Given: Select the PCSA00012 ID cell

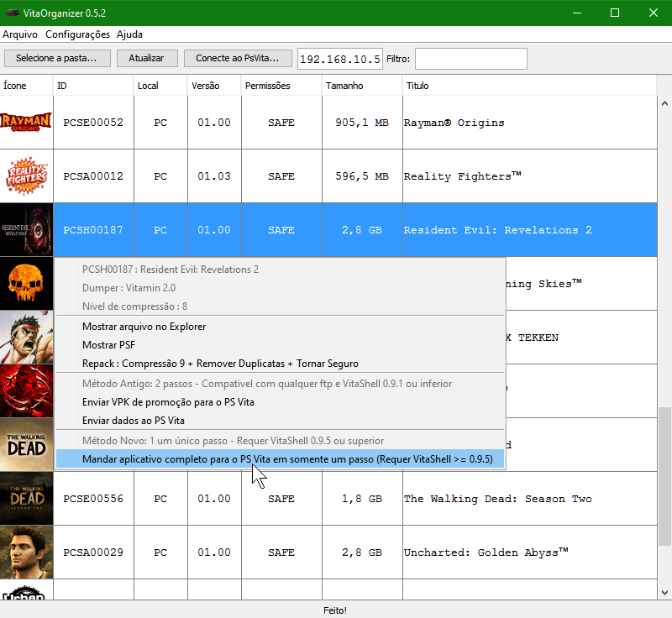Looking at the screenshot, I should (x=93, y=176).
